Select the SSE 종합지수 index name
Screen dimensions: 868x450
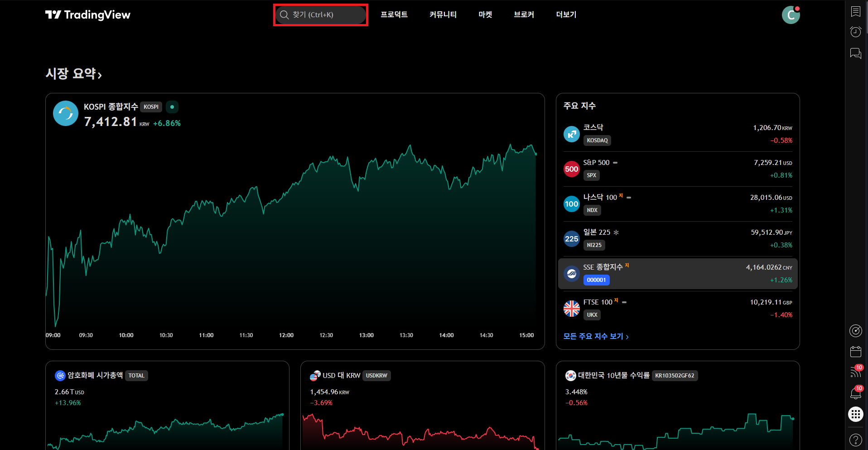(x=603, y=267)
